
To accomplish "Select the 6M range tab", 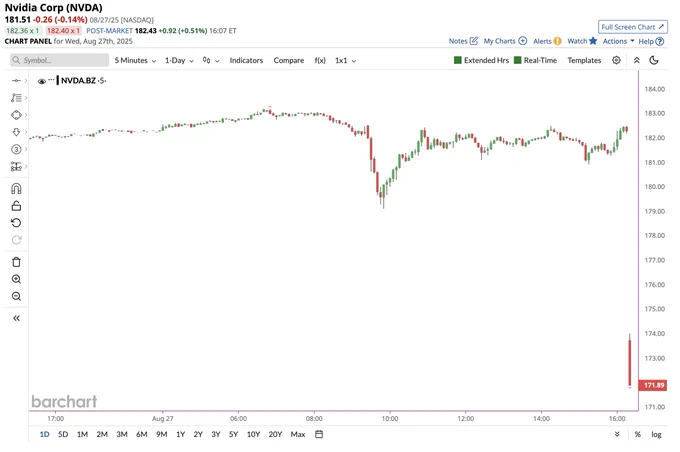I will (x=142, y=434).
